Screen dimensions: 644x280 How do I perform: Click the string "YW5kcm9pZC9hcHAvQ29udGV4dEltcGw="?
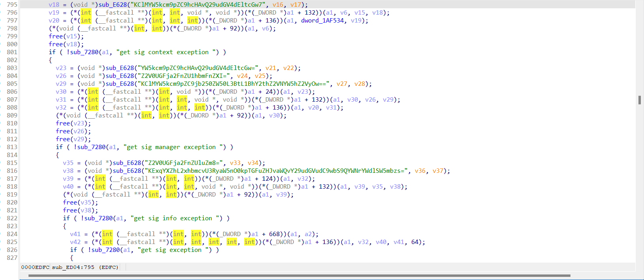(x=201, y=68)
